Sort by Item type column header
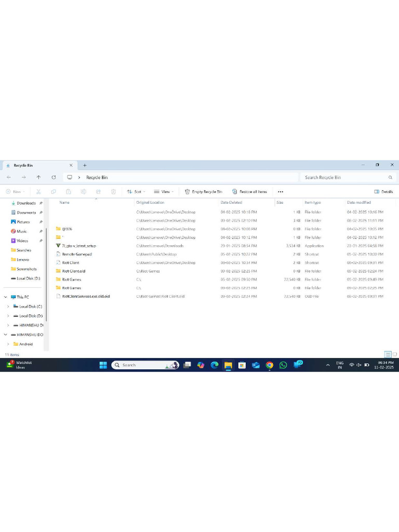This screenshot has width=399, height=532. coord(312,202)
